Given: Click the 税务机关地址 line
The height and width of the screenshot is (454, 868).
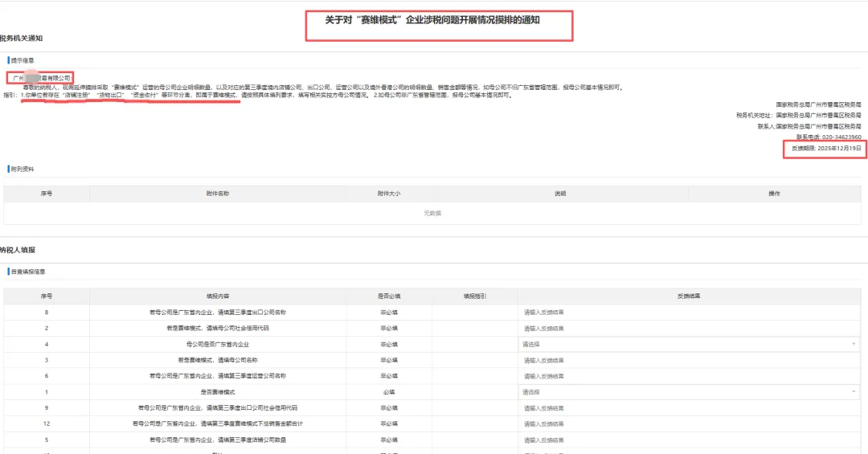Looking at the screenshot, I should (798, 116).
